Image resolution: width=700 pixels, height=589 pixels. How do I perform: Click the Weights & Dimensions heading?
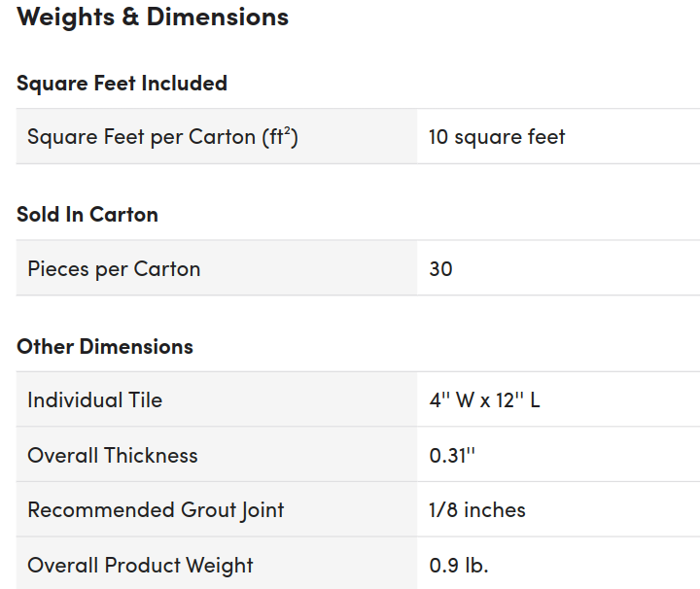[x=153, y=17]
